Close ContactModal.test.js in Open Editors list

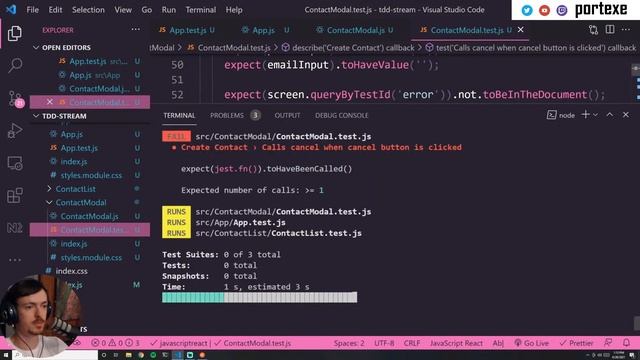click(49, 102)
